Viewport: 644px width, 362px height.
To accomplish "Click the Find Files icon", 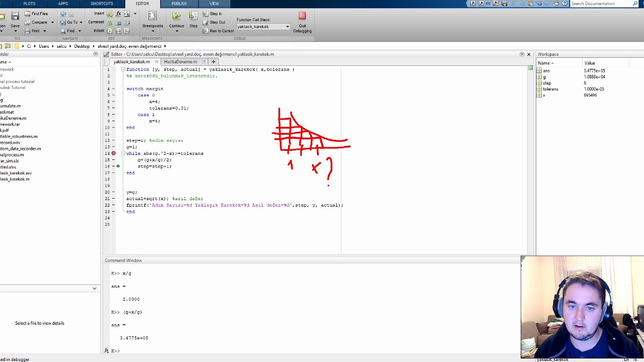I will (x=27, y=14).
